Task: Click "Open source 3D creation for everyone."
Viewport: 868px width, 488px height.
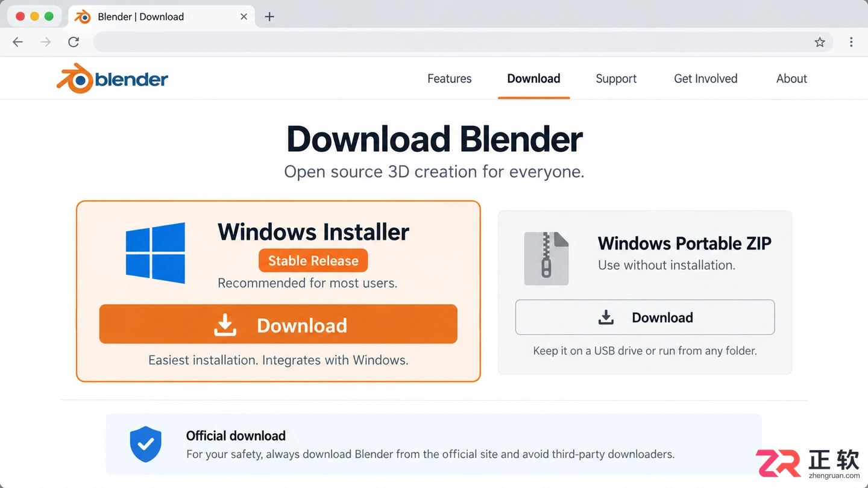Action: pos(435,172)
